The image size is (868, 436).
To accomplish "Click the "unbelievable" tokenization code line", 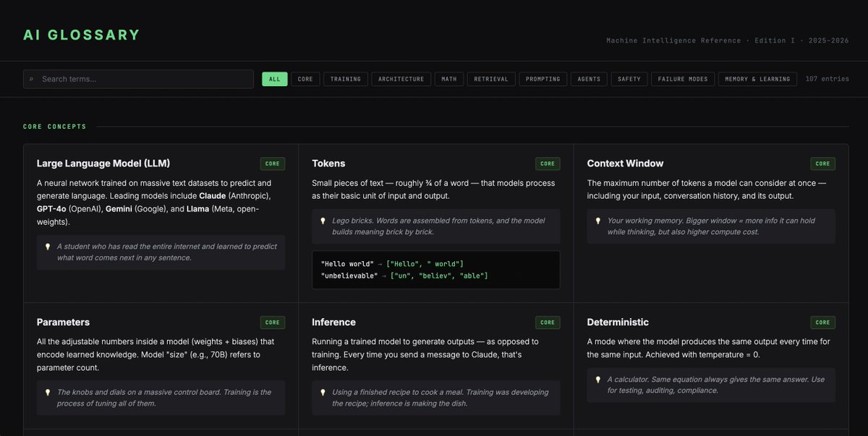I will [x=404, y=275].
